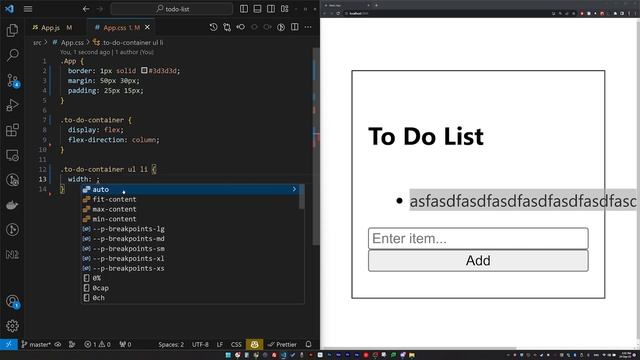This screenshot has width=640, height=360.
Task: Pick the --p-breakpoints-lg suggestion
Action: [189, 229]
